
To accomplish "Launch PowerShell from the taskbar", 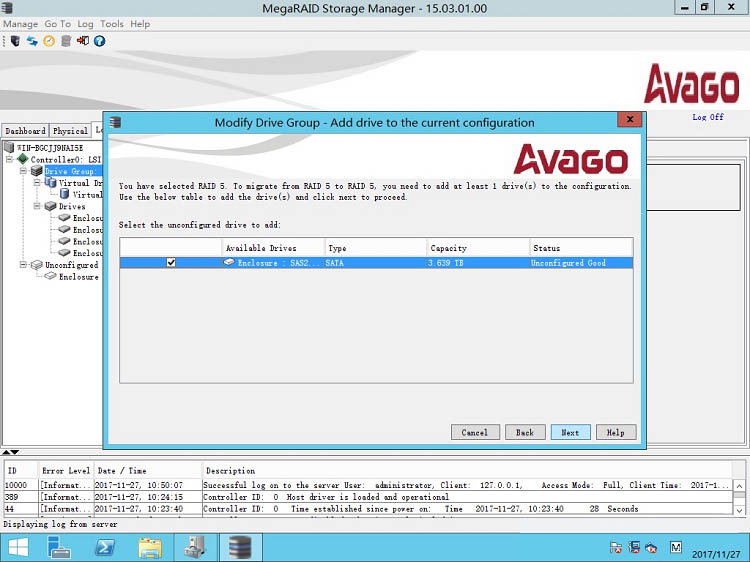I will [x=105, y=547].
